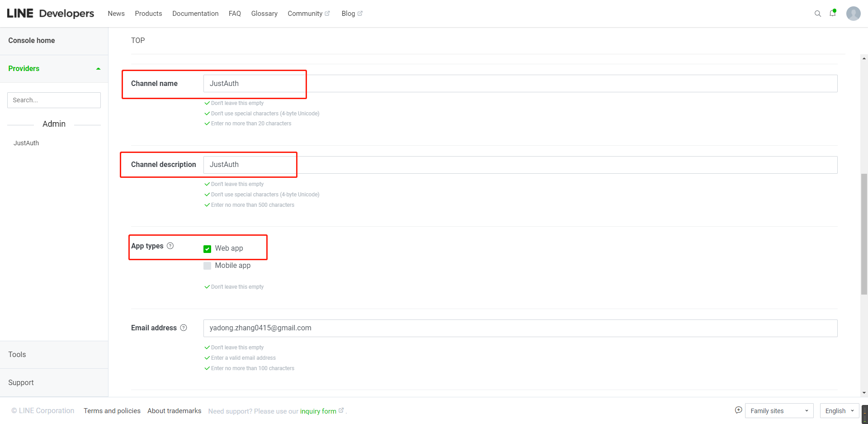Open About trademarks link
The image size is (868, 424).
pyautogui.click(x=174, y=411)
